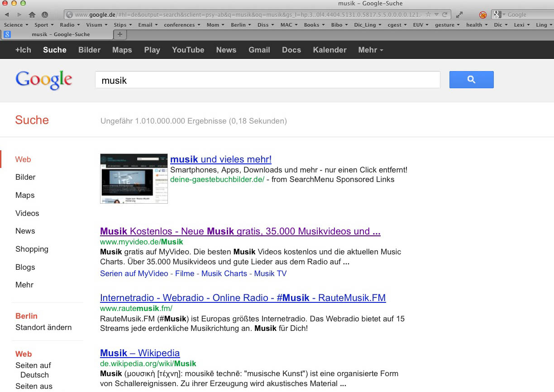This screenshot has height=392, width=554.
Task: Open the sponsored result preview thumbnail
Action: (x=134, y=179)
